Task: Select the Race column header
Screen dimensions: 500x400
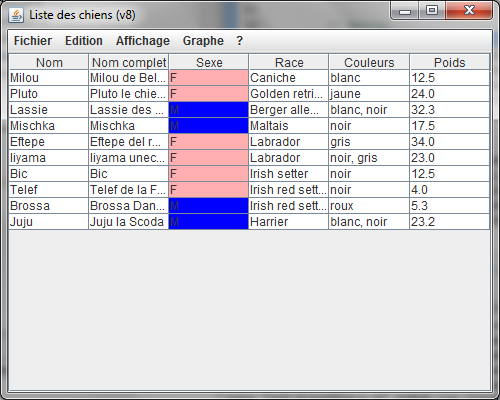Action: pos(289,62)
